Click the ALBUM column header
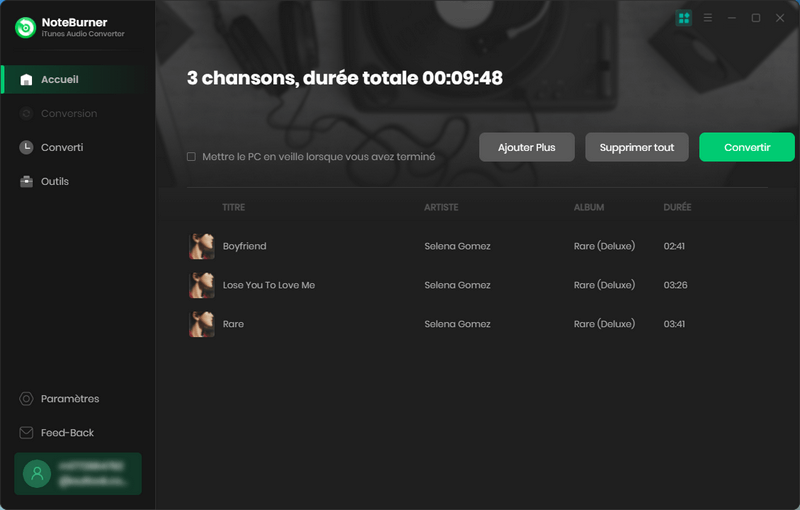Image resolution: width=800 pixels, height=510 pixels. [x=589, y=207]
